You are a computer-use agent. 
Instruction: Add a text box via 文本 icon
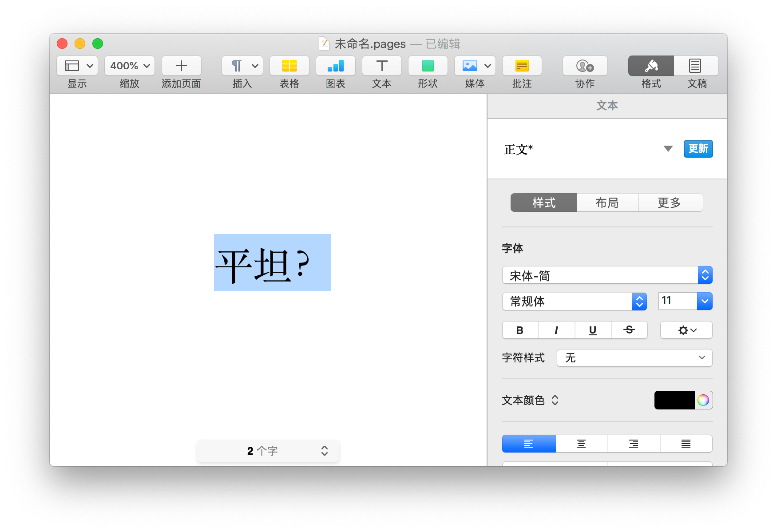382,66
